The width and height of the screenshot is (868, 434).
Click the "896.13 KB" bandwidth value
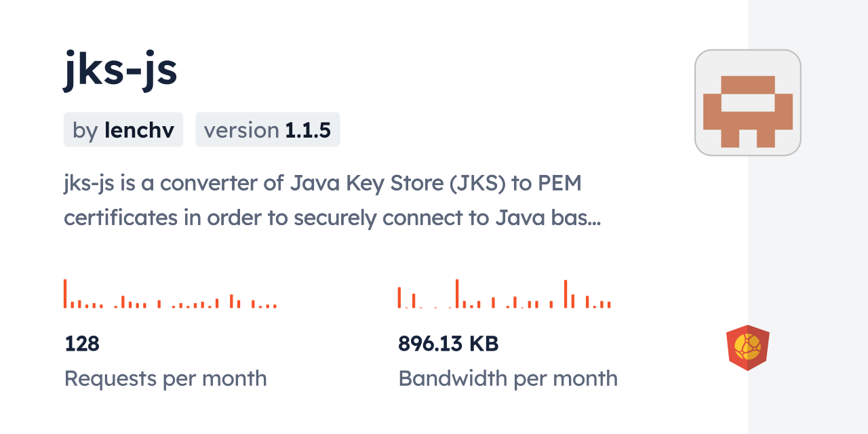[x=448, y=344]
